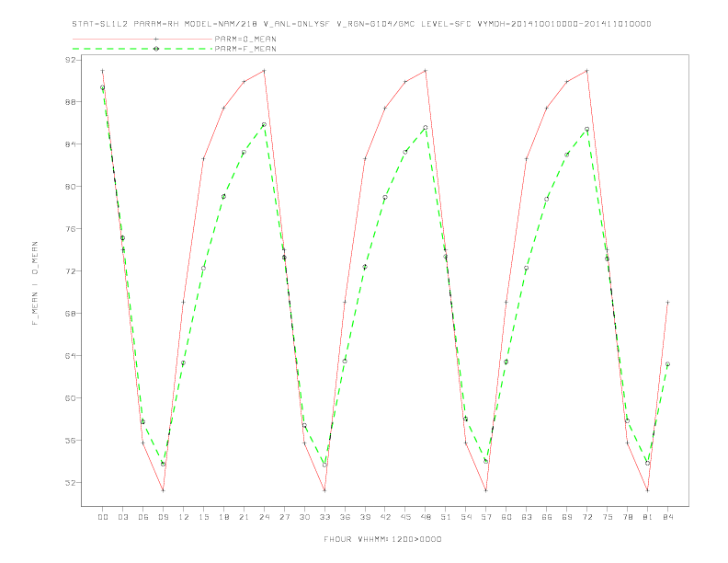Click green F_MEAN circle marker at hour 24
The image size is (728, 563).
pyautogui.click(x=264, y=124)
